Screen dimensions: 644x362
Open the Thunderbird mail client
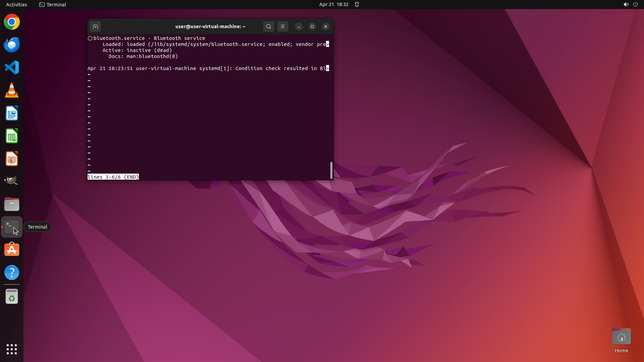pos(12,45)
